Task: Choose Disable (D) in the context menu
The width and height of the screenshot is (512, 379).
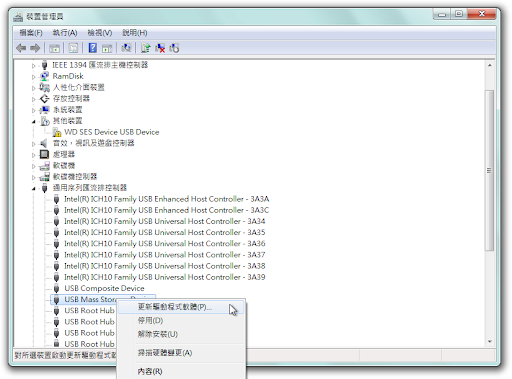Action: [181, 321]
